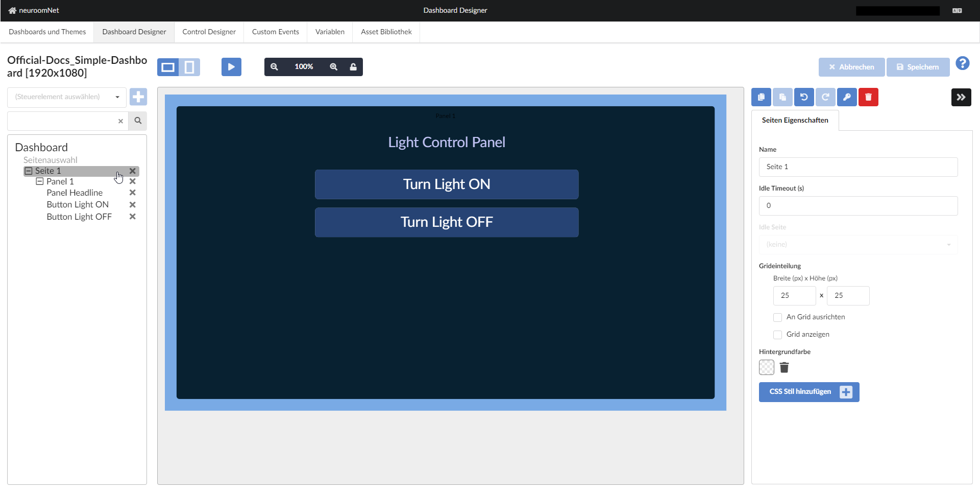
Task: Switch to portrait orientation view
Action: pyautogui.click(x=189, y=67)
